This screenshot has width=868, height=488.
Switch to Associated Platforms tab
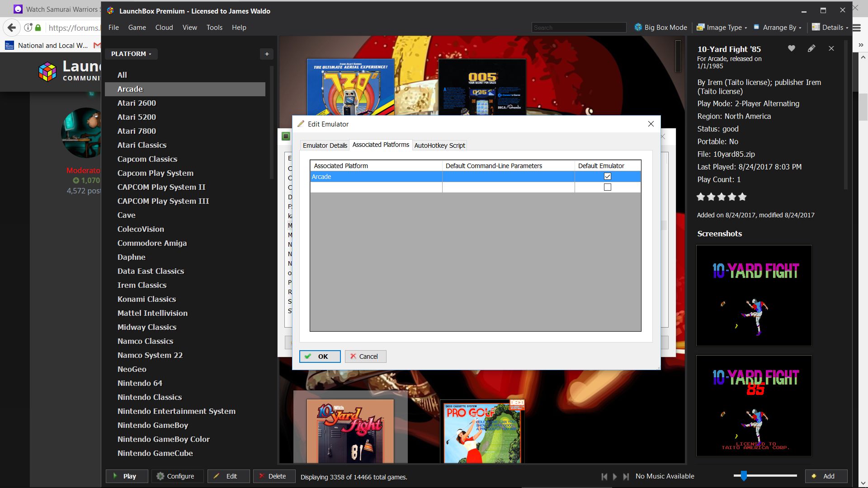[381, 145]
